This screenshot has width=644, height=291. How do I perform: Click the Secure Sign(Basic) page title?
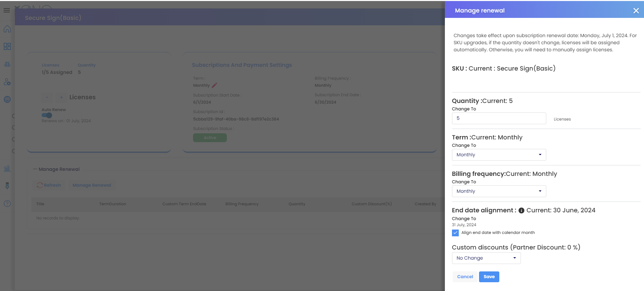[x=53, y=18]
